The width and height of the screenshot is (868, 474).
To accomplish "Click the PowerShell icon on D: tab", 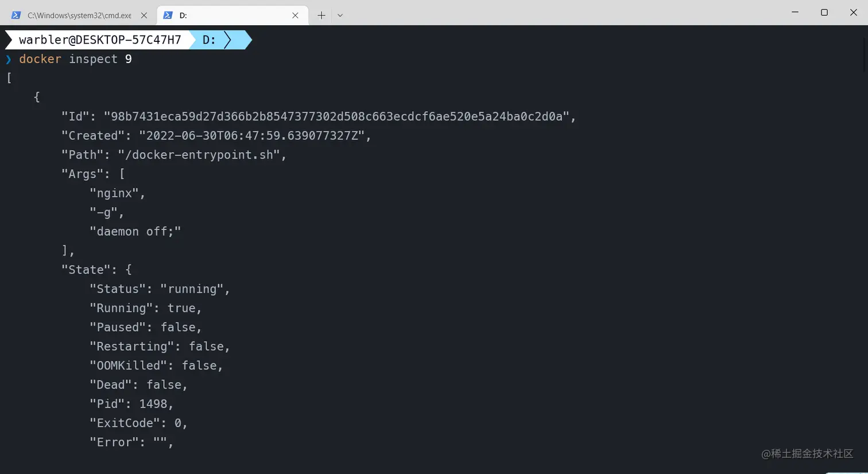I will [x=168, y=15].
